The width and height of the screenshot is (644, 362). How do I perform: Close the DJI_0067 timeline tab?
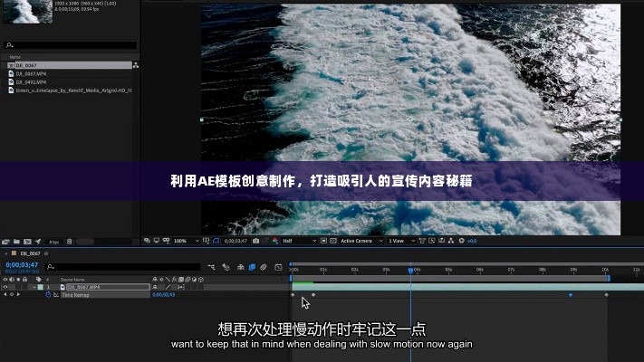click(5, 253)
